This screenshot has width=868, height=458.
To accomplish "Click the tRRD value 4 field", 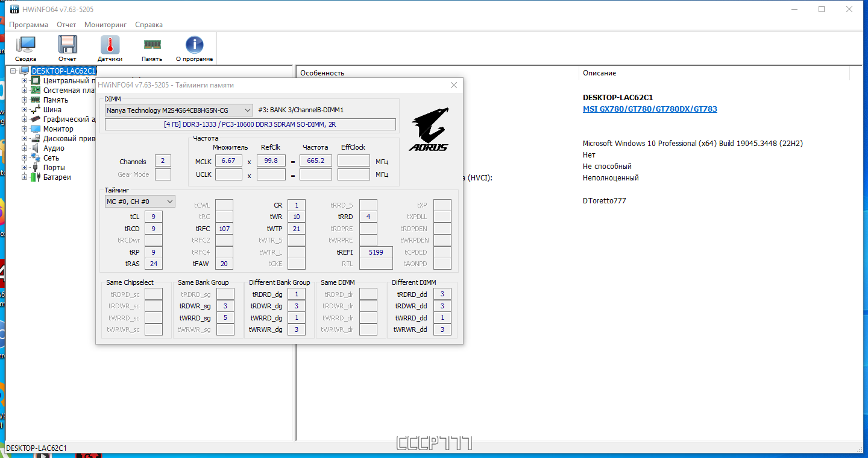I will [368, 217].
